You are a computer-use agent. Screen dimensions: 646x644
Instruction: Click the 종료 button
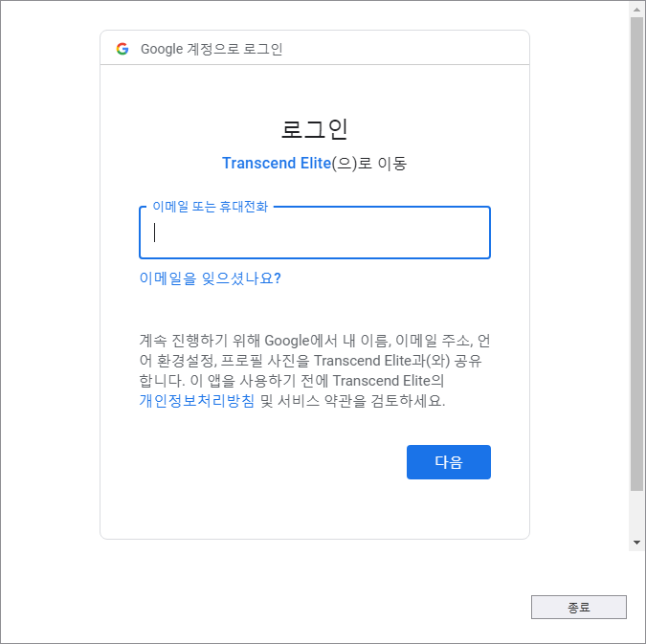(579, 607)
